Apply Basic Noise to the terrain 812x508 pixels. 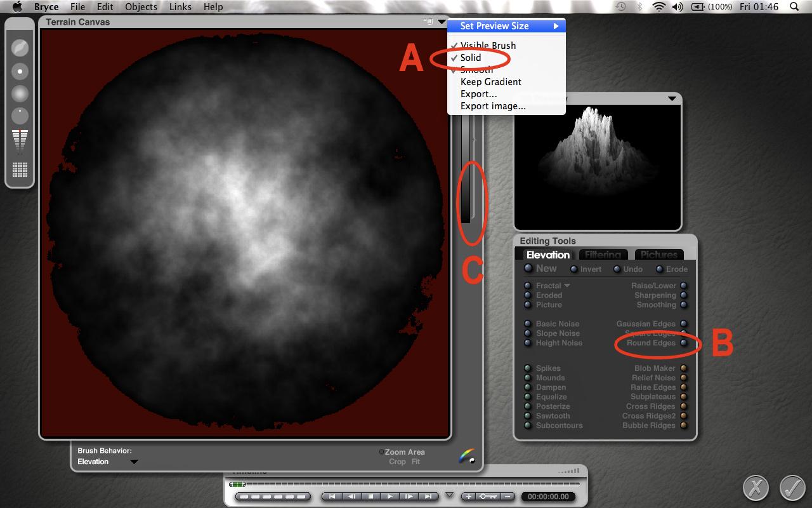pos(528,324)
